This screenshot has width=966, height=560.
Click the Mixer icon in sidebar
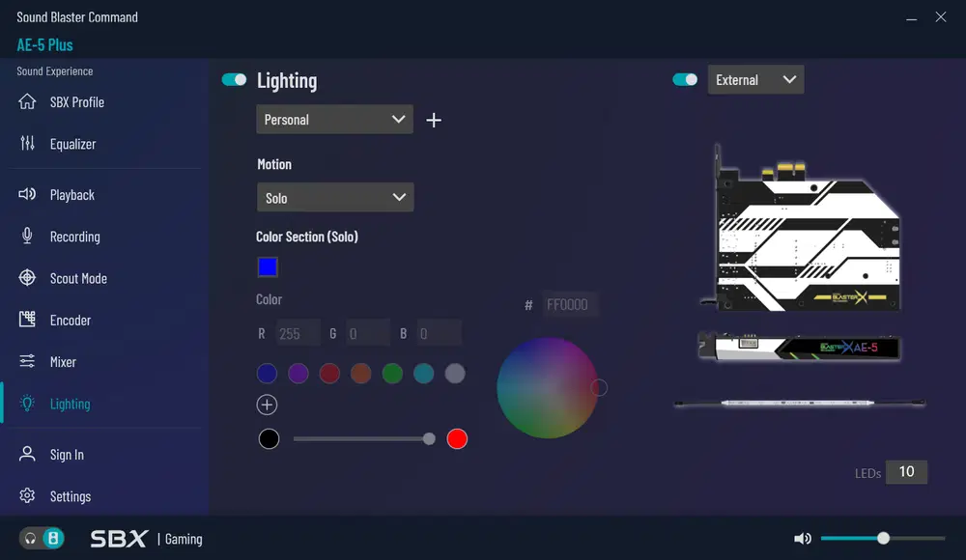point(27,361)
